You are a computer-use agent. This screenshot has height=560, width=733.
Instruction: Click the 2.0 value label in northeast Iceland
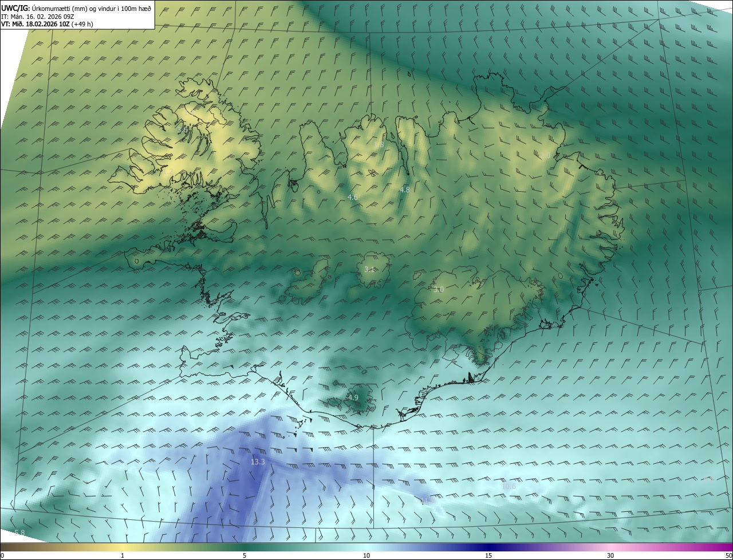click(x=545, y=156)
